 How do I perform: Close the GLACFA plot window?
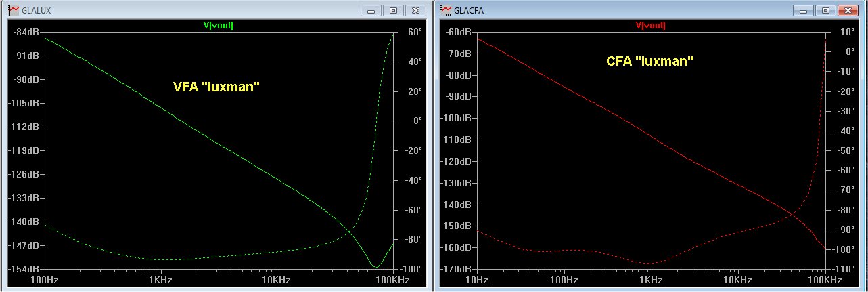tap(849, 11)
